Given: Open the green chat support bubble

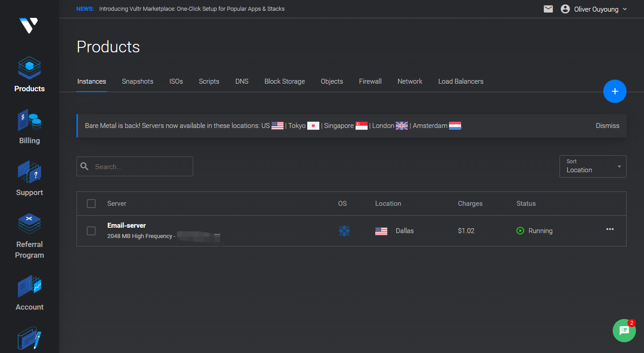Looking at the screenshot, I should coord(624,331).
